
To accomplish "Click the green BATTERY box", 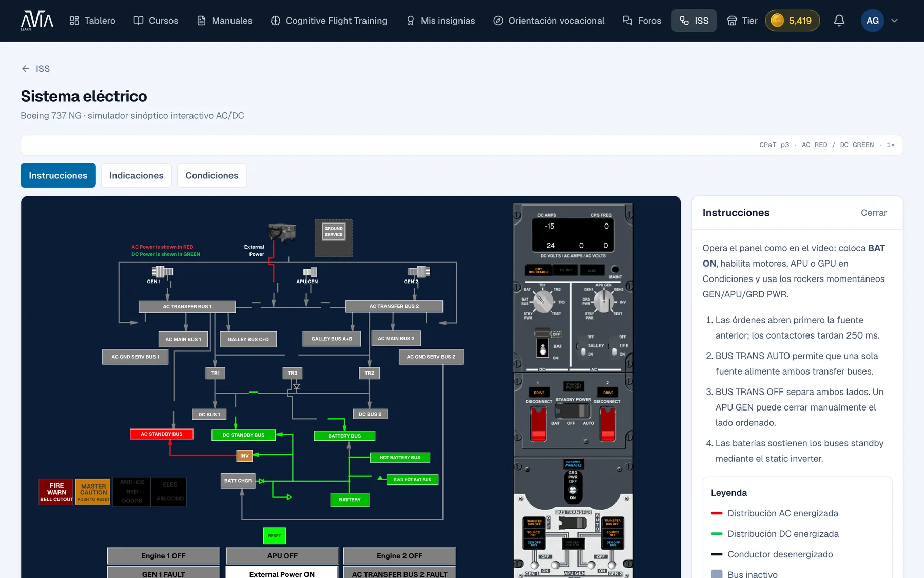I will [x=350, y=499].
